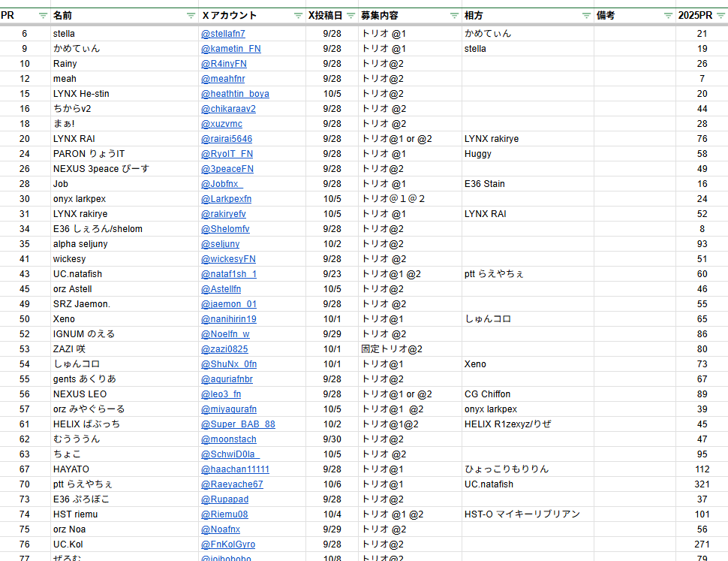
Task: Open the filter for the PR column
Action: point(43,16)
